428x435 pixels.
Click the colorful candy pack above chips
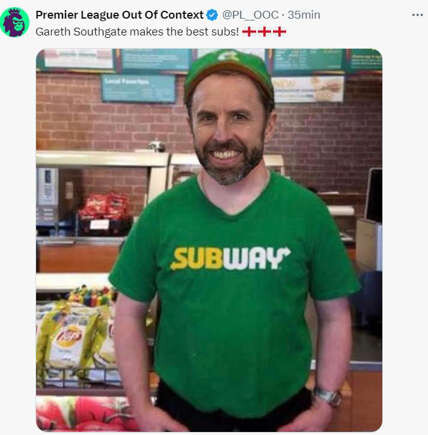coord(92,296)
